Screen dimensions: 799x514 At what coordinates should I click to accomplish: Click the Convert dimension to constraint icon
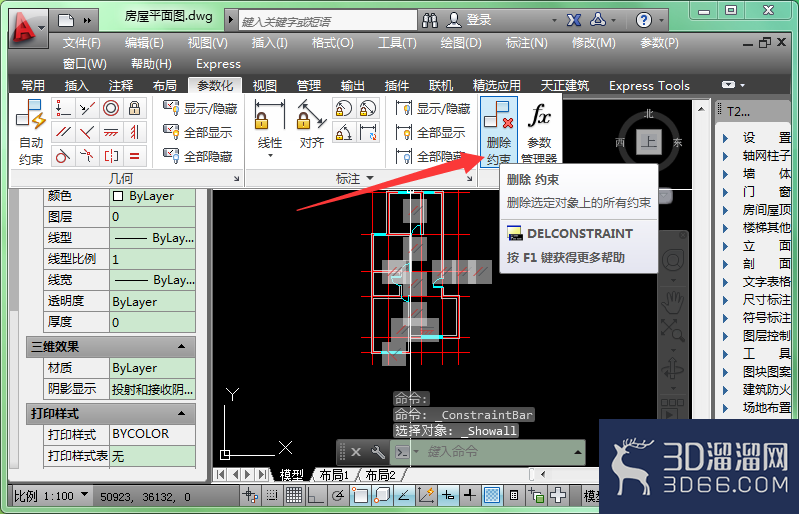(368, 132)
